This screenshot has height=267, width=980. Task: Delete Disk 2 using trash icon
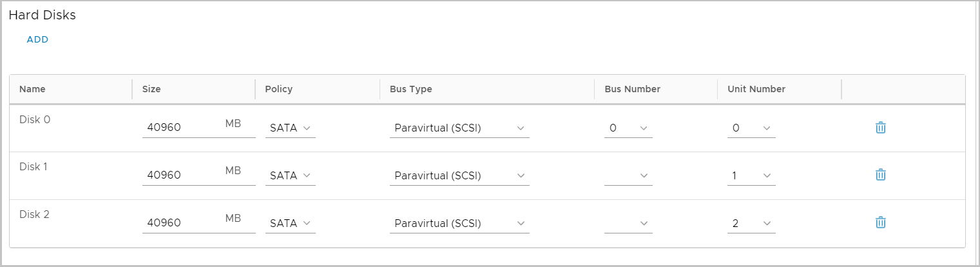click(x=880, y=222)
